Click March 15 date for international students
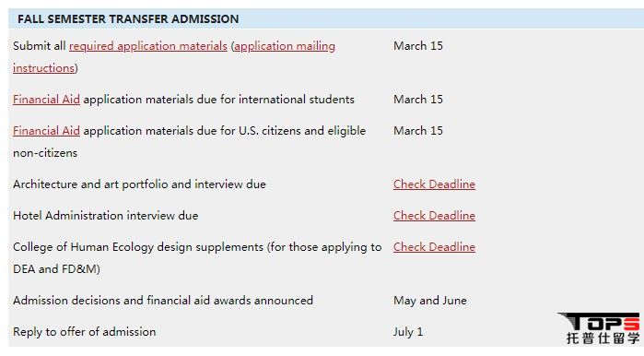Screen dimensions: 644x356 click(418, 99)
